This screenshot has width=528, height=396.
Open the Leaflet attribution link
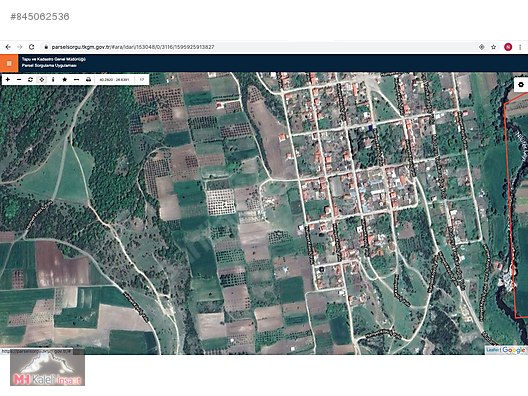point(492,350)
